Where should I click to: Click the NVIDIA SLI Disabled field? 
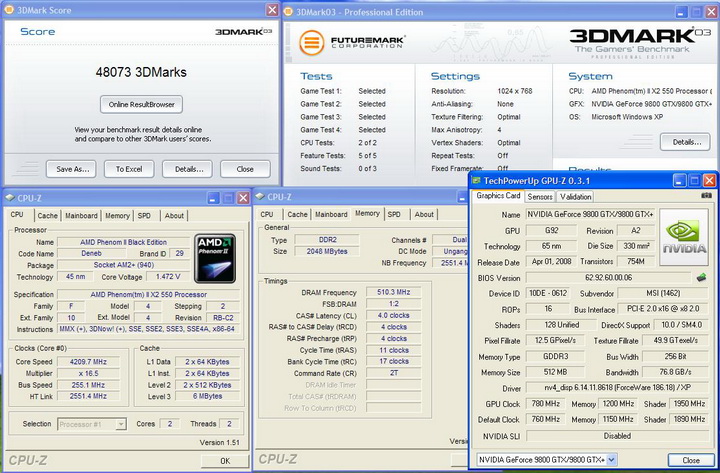point(617,436)
